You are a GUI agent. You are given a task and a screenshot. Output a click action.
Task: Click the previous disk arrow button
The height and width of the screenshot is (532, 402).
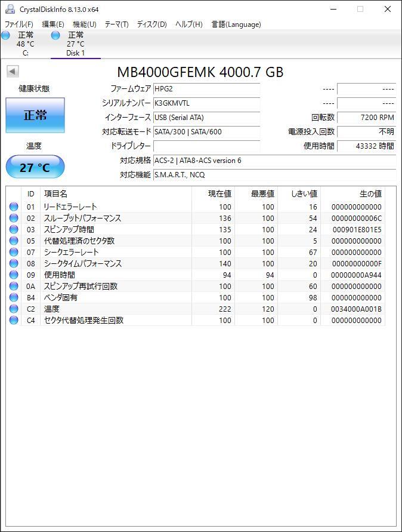pos(13,71)
